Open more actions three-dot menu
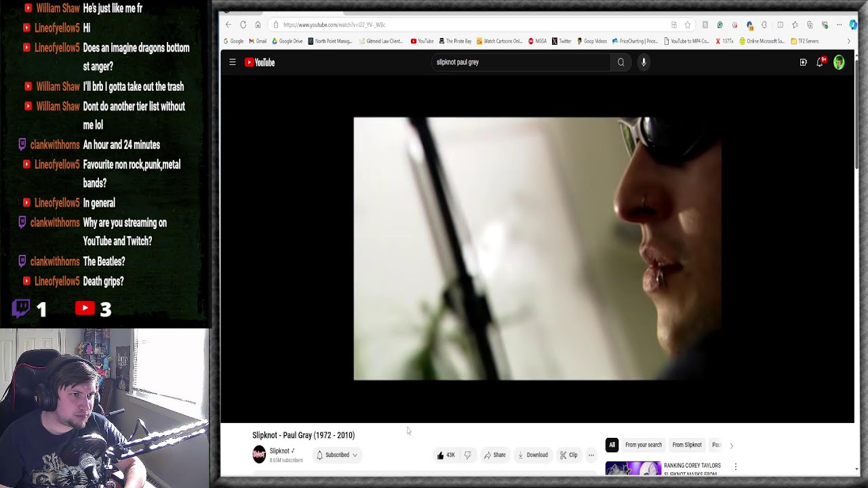This screenshot has height=488, width=868. click(x=591, y=455)
